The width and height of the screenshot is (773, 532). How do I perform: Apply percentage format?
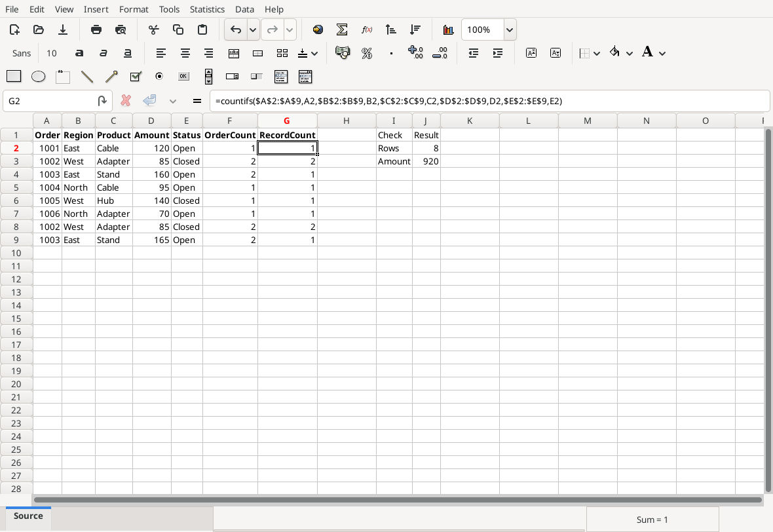pos(367,53)
